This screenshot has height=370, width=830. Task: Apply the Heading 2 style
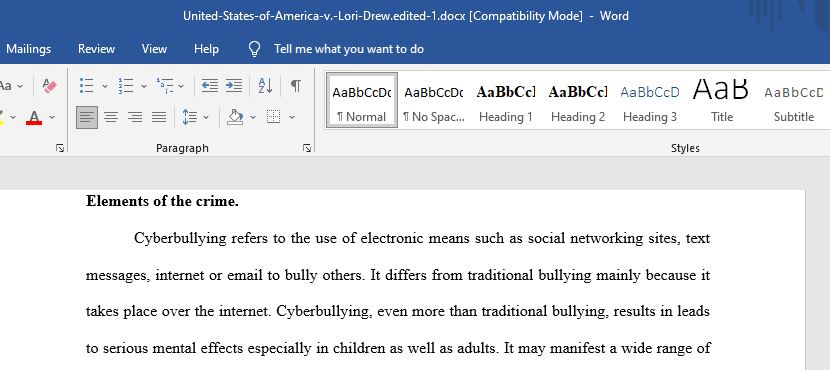pyautogui.click(x=578, y=101)
